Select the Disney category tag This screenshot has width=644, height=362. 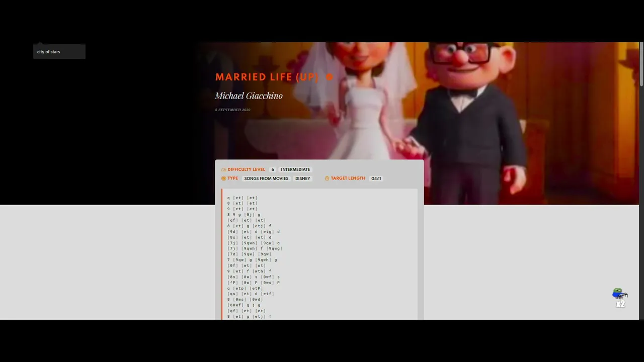(302, 178)
